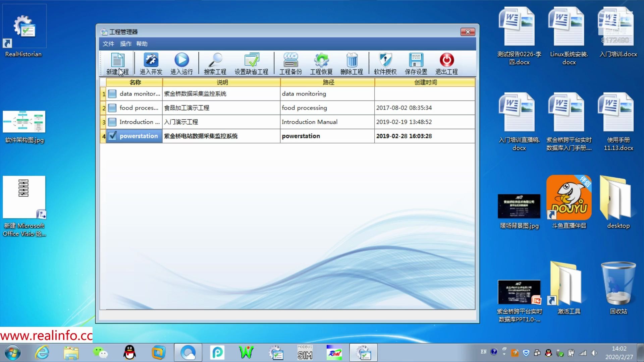Click 工程备份 (Project Backup) icon

pyautogui.click(x=290, y=63)
